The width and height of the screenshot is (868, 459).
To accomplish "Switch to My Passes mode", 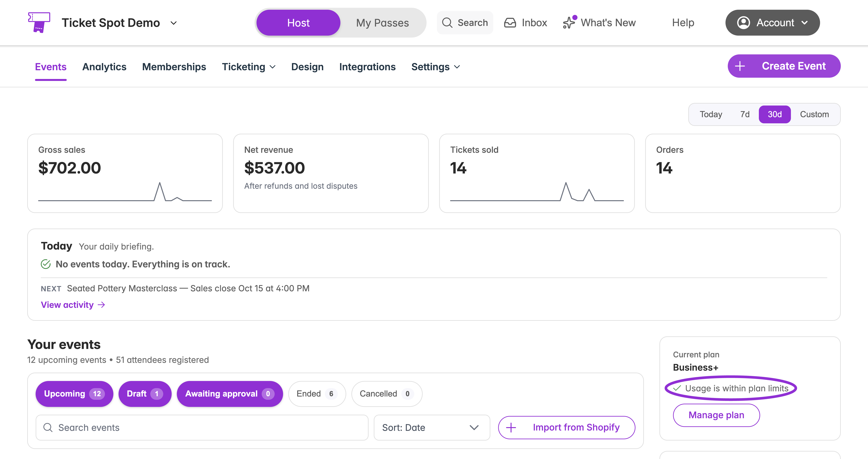I will coord(383,22).
